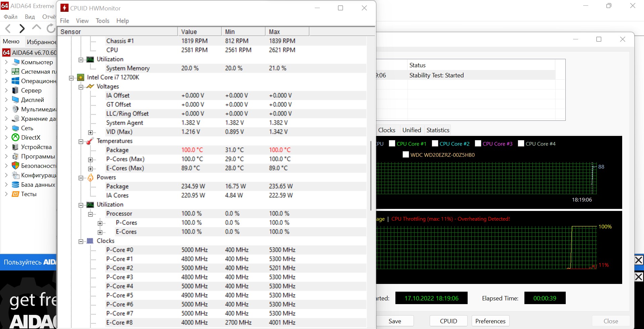
Task: Collapse the Temperatures section
Action: (81, 141)
